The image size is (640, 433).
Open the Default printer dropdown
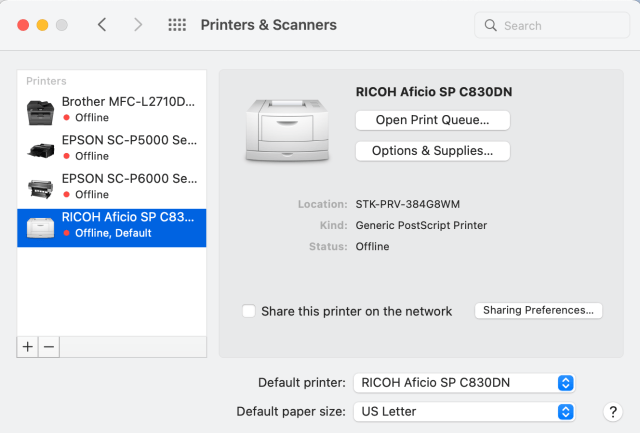465,383
